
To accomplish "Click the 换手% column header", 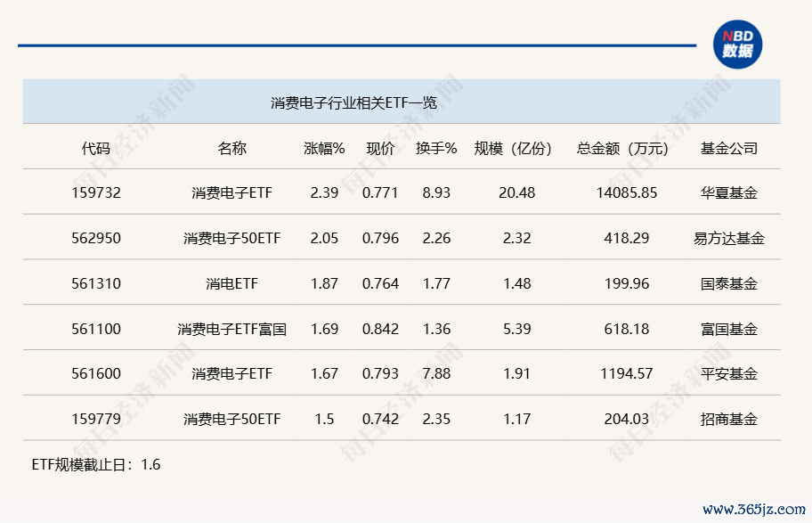I will [436, 149].
